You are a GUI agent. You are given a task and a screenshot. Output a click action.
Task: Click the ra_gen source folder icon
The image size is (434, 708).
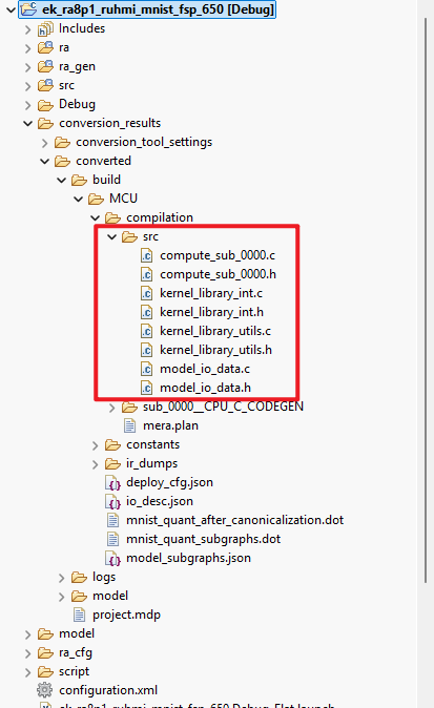pyautogui.click(x=45, y=67)
